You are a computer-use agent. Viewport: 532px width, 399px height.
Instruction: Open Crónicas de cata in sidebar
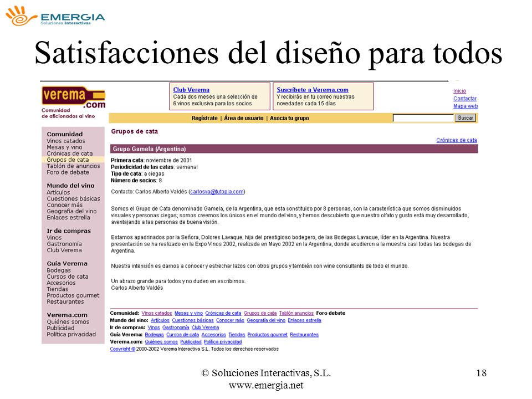[70, 154]
